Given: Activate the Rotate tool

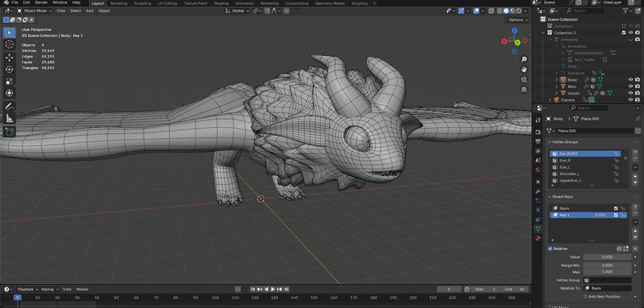Looking at the screenshot, I should [x=10, y=69].
